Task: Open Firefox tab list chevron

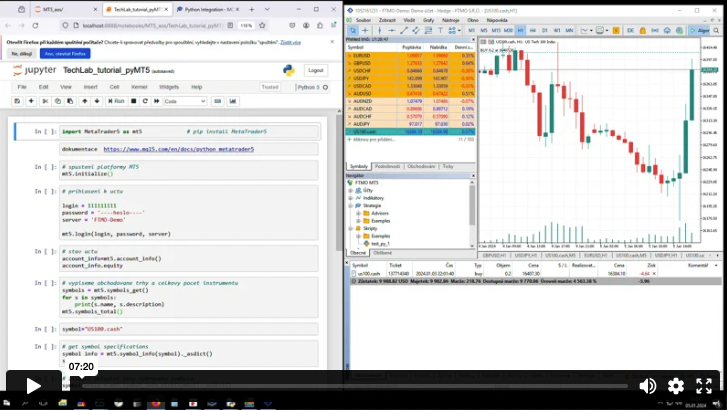Action: point(267,9)
